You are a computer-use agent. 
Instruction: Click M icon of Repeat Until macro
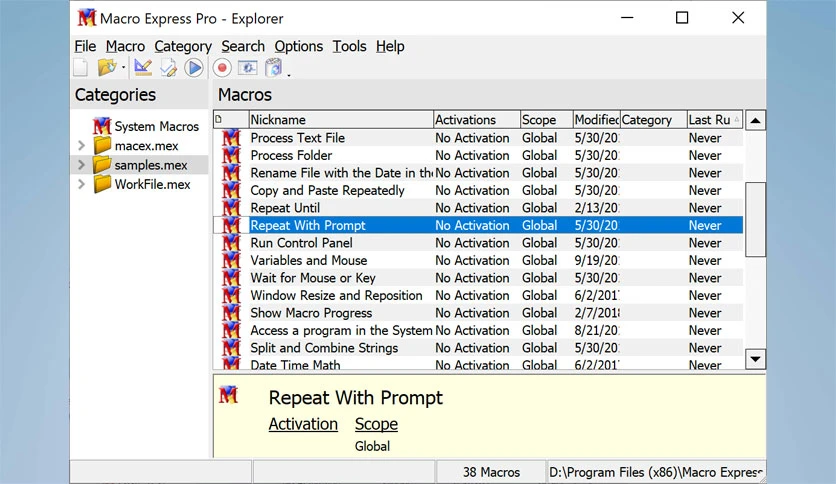point(231,208)
